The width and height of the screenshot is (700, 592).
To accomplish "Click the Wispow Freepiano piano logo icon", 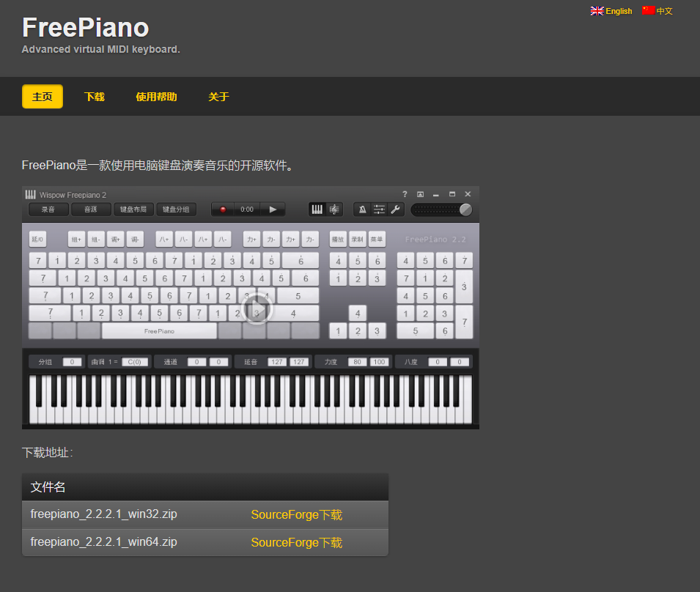I will [x=30, y=194].
